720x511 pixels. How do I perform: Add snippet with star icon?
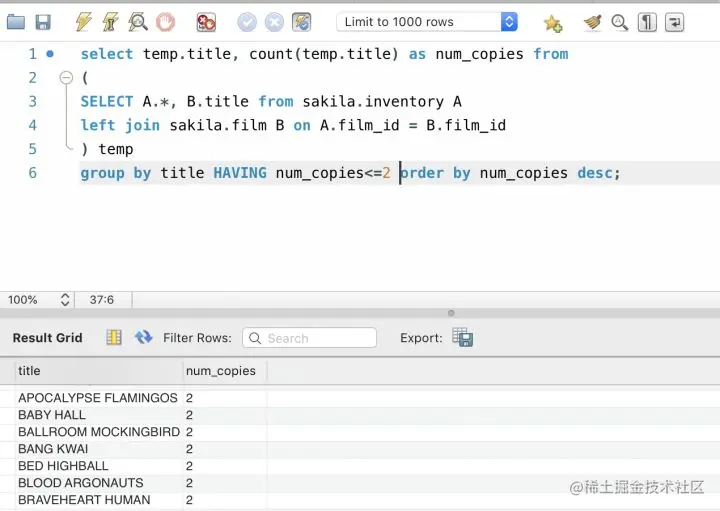coord(552,22)
